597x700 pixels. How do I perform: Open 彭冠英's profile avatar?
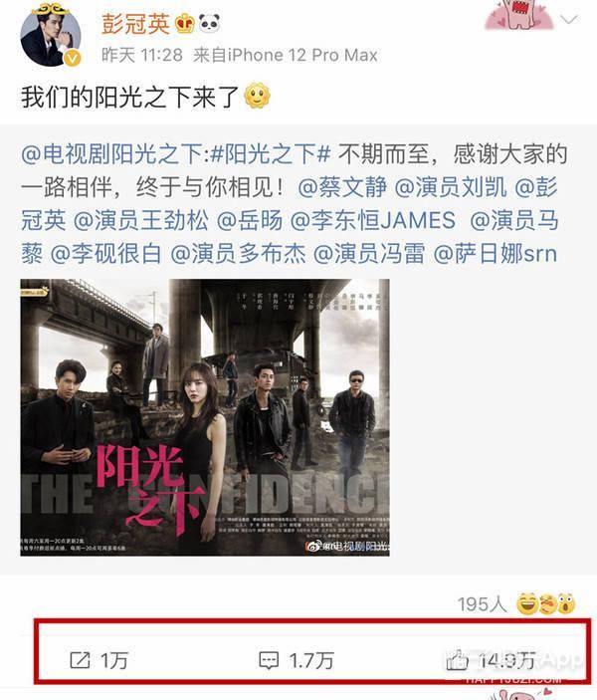coord(51,36)
